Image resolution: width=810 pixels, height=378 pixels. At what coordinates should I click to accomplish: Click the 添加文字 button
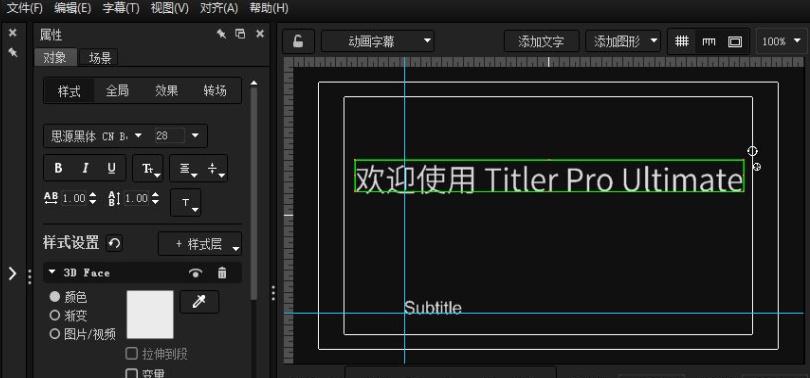pos(541,41)
